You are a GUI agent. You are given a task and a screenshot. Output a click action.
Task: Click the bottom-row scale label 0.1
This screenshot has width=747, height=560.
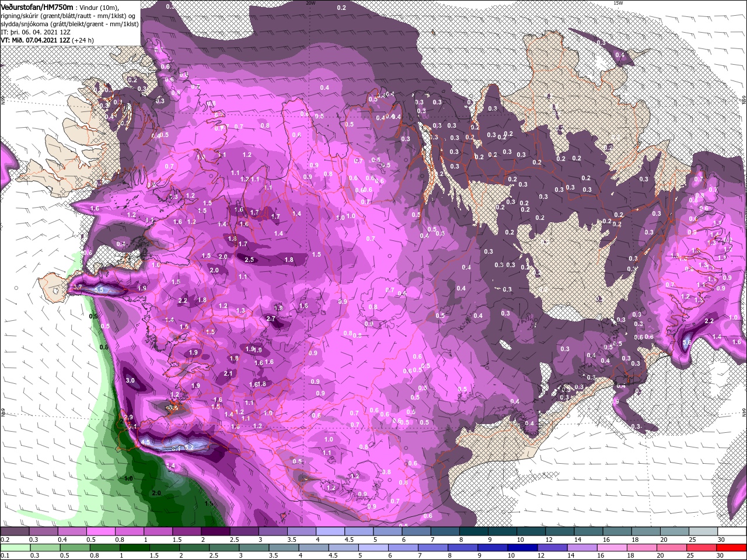4,556
